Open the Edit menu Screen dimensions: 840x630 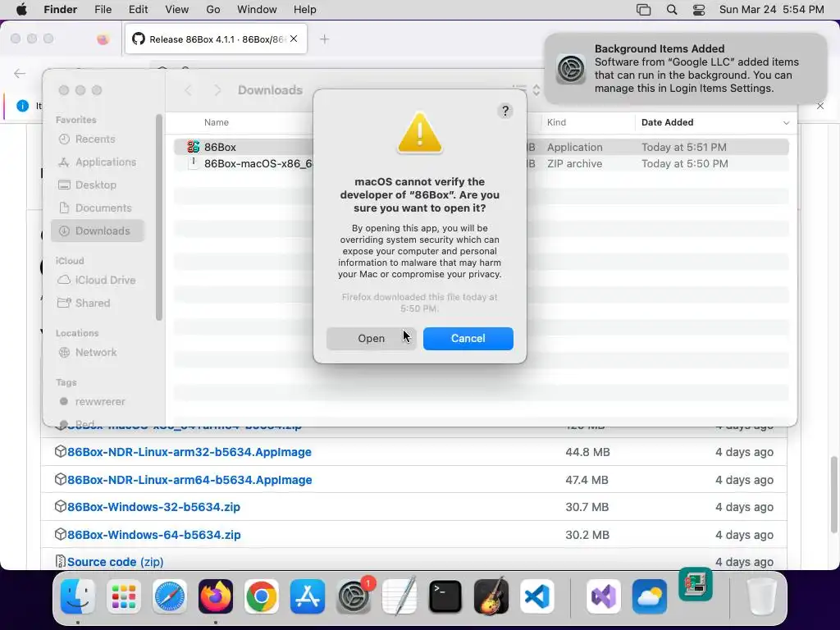pos(138,10)
